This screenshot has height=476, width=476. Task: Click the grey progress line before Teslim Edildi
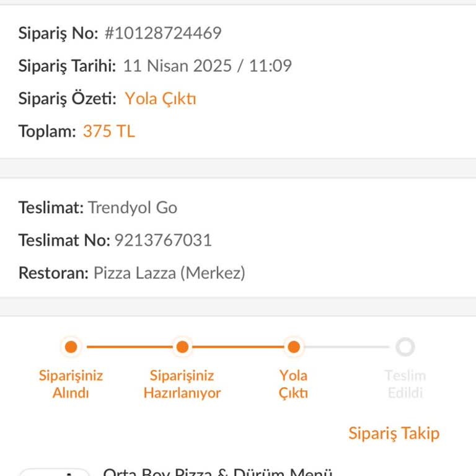pos(349,347)
